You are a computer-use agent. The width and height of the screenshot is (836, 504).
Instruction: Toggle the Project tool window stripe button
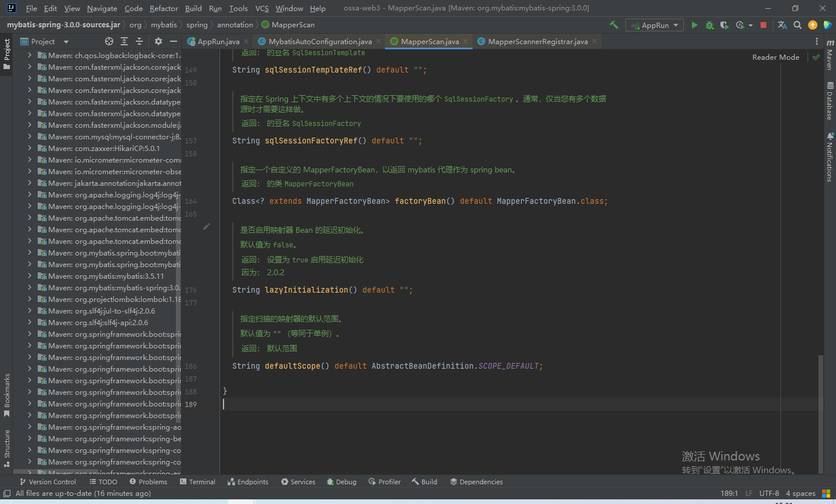click(x=7, y=54)
